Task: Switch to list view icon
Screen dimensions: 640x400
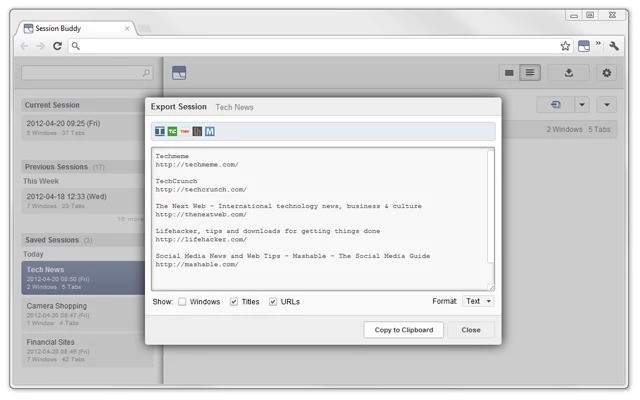Action: coord(530,73)
